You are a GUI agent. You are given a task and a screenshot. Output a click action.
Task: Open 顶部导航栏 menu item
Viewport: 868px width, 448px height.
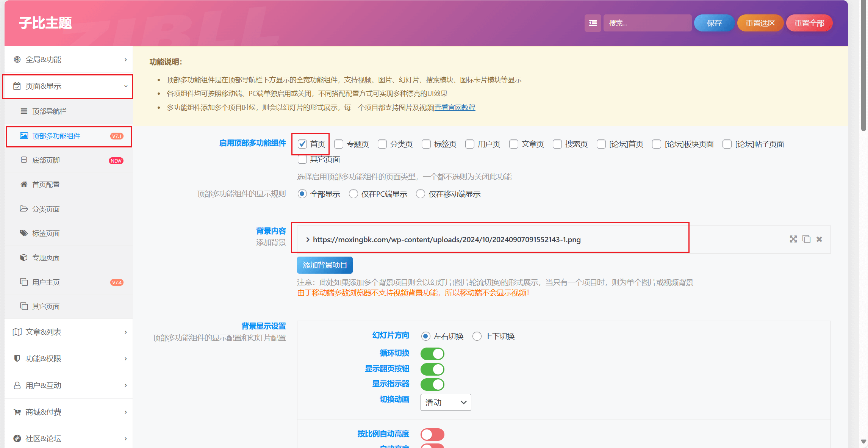[x=69, y=111]
